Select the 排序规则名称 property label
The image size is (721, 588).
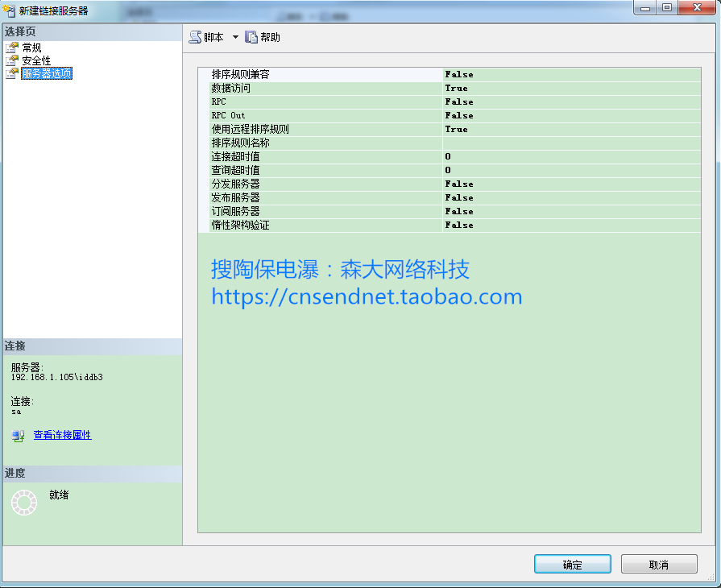coord(241,143)
